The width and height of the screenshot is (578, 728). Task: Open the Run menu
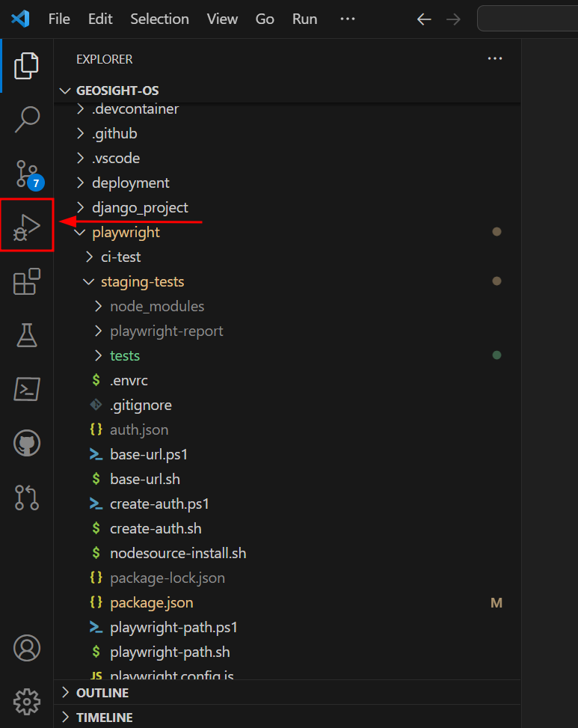coord(305,19)
